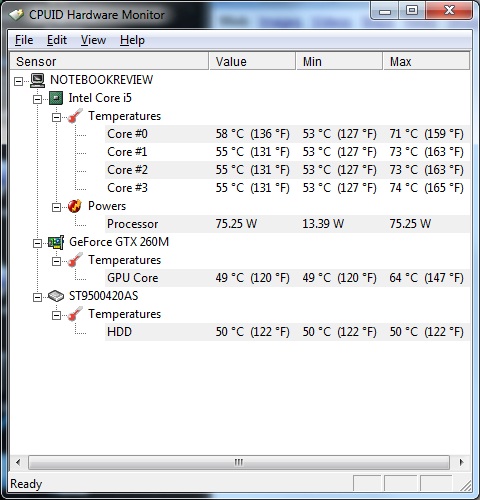Click GPU Core max 64 °C (147 °F)
The height and width of the screenshot is (500, 480).
pyautogui.click(x=427, y=278)
